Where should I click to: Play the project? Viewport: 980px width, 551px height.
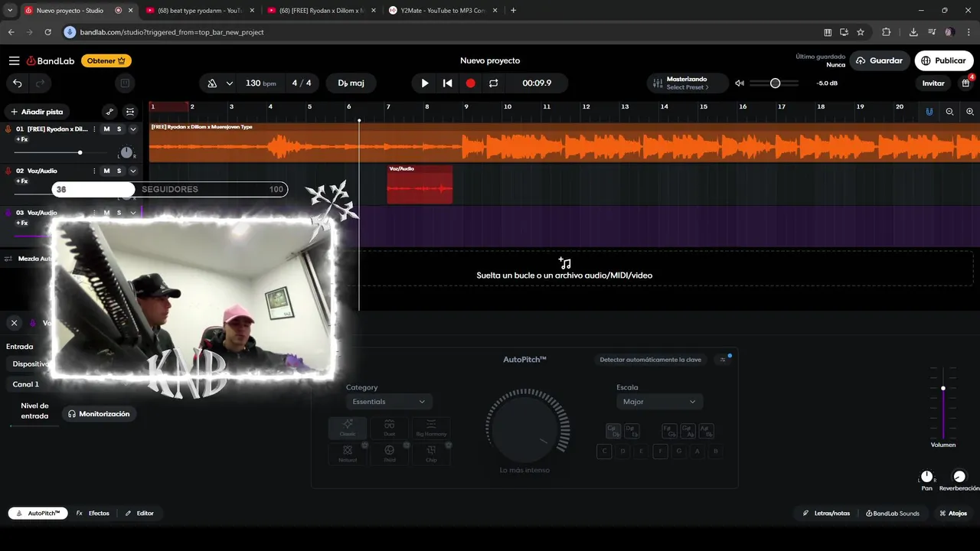(x=425, y=83)
